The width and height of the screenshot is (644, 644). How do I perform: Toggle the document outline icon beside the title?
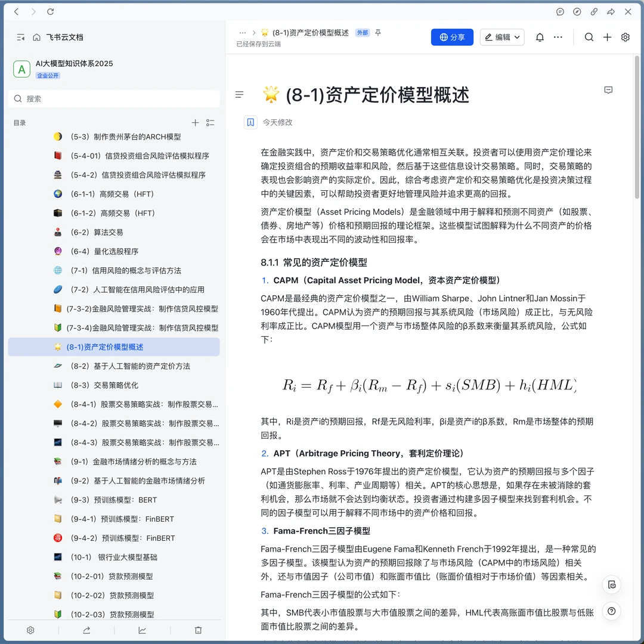point(239,94)
